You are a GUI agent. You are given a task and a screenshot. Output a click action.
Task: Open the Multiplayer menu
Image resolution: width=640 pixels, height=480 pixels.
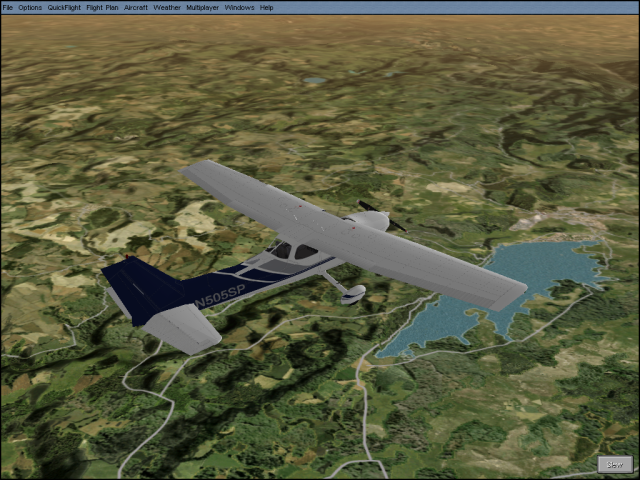click(x=203, y=7)
